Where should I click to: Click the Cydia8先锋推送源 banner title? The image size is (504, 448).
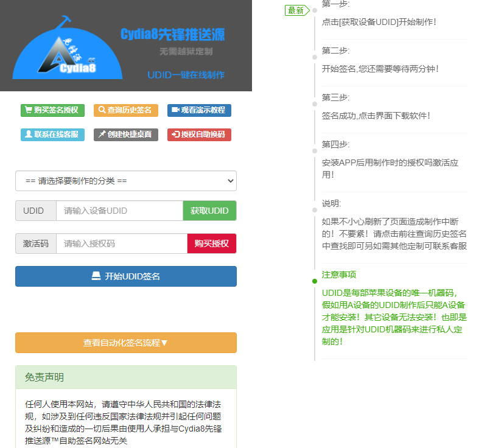click(x=173, y=35)
